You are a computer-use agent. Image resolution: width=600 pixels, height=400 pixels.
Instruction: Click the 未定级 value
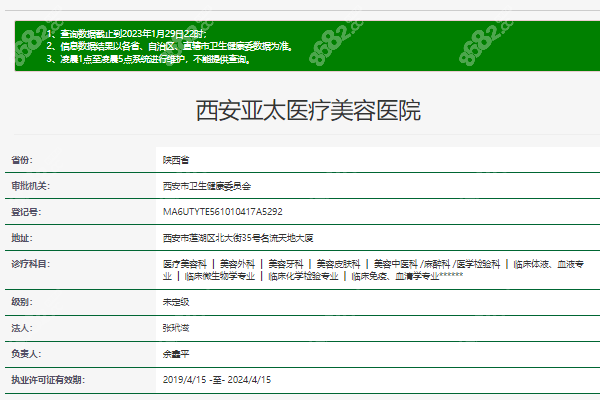(x=176, y=302)
